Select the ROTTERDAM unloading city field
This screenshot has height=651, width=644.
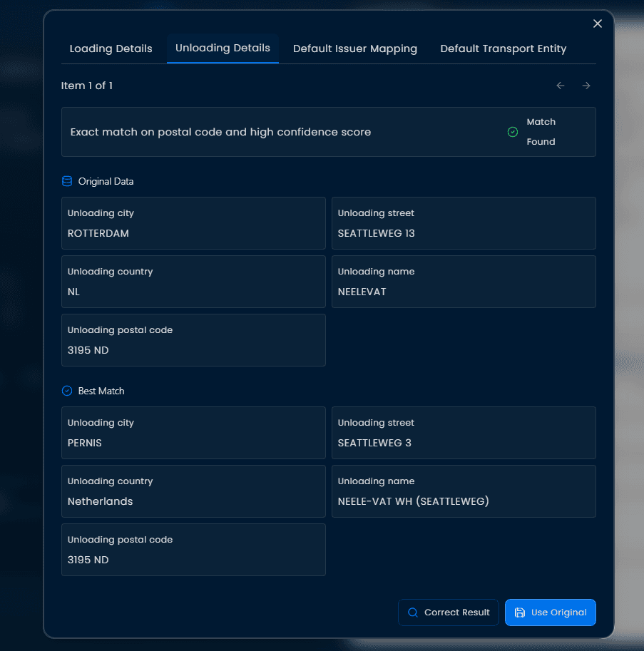click(193, 223)
